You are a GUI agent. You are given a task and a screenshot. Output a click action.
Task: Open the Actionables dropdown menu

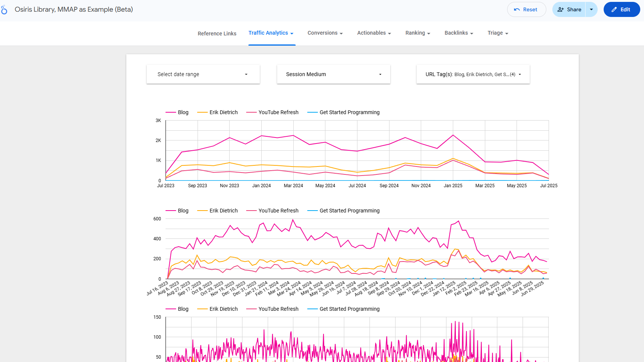point(374,33)
